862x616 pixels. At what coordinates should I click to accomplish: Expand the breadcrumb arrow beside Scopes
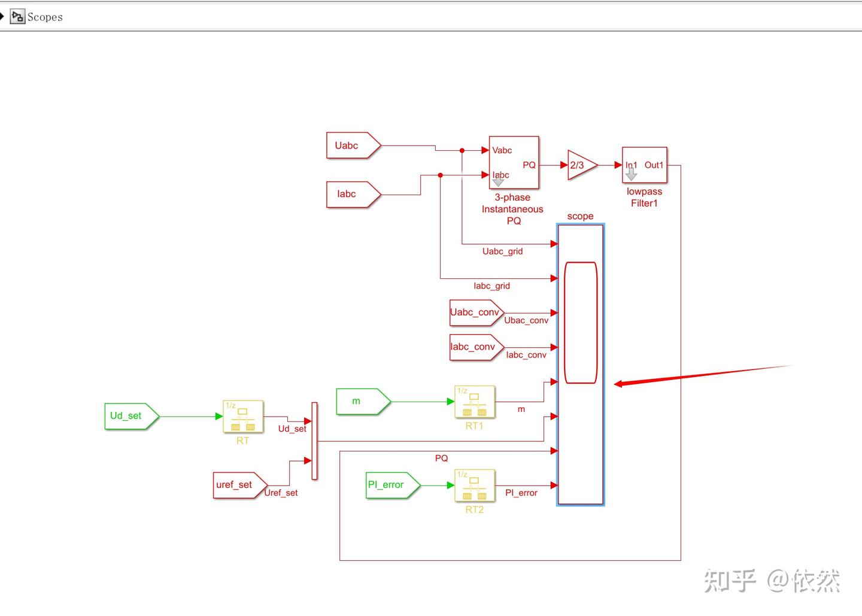(2, 16)
